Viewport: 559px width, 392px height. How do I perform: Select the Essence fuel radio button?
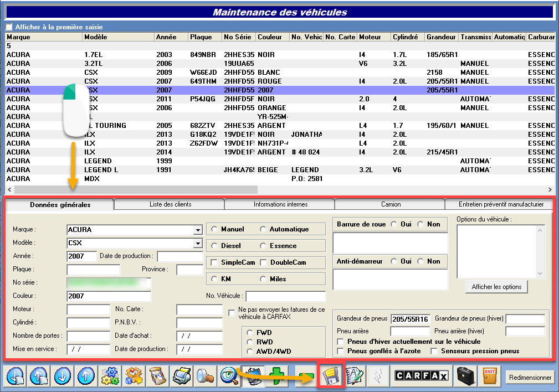pos(263,245)
